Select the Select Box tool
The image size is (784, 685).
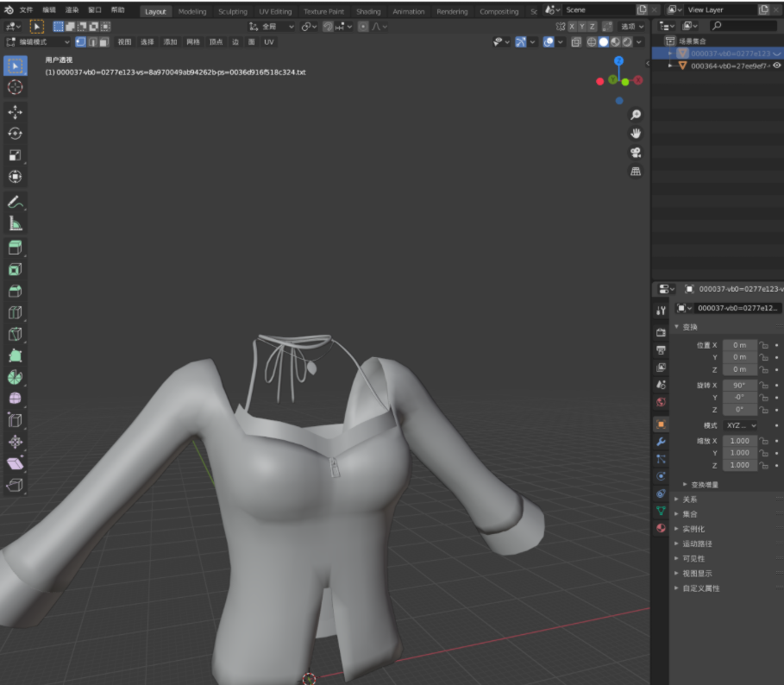point(15,66)
